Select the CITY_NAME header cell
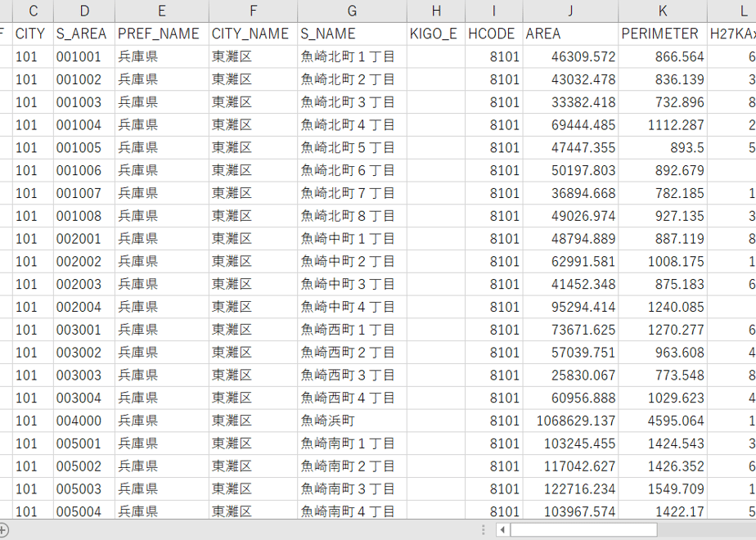The height and width of the screenshot is (540, 756). [253, 34]
